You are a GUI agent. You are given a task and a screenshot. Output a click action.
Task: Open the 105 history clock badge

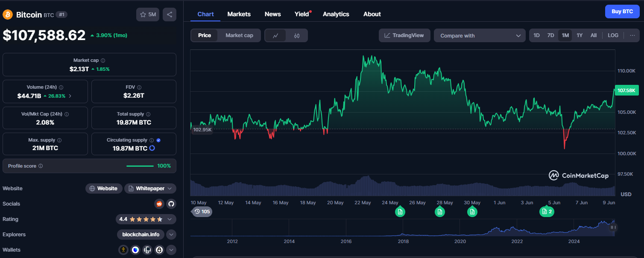202,212
